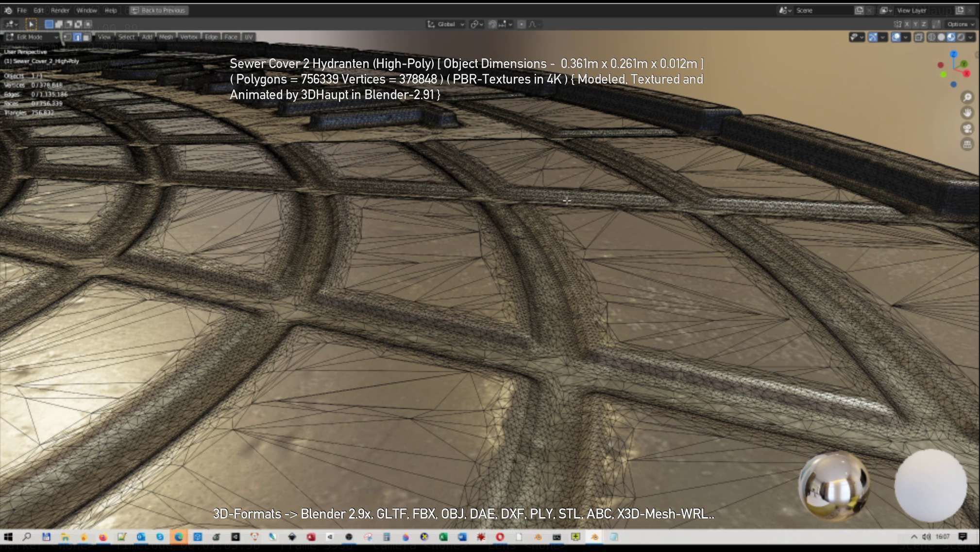Toggle X-ray display button
The width and height of the screenshot is (980, 552).
tap(918, 37)
